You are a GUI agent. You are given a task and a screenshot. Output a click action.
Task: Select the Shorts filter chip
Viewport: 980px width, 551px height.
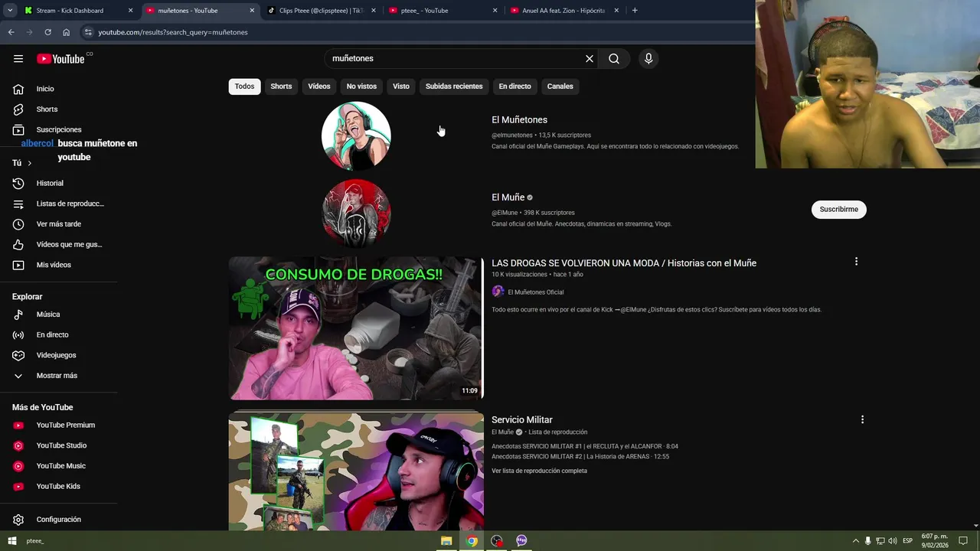click(281, 86)
